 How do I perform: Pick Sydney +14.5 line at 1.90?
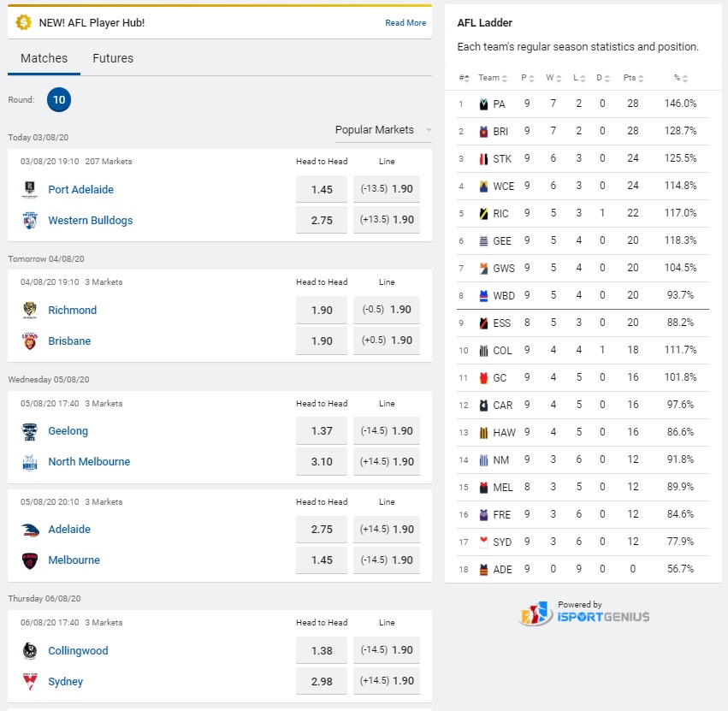pyautogui.click(x=387, y=682)
